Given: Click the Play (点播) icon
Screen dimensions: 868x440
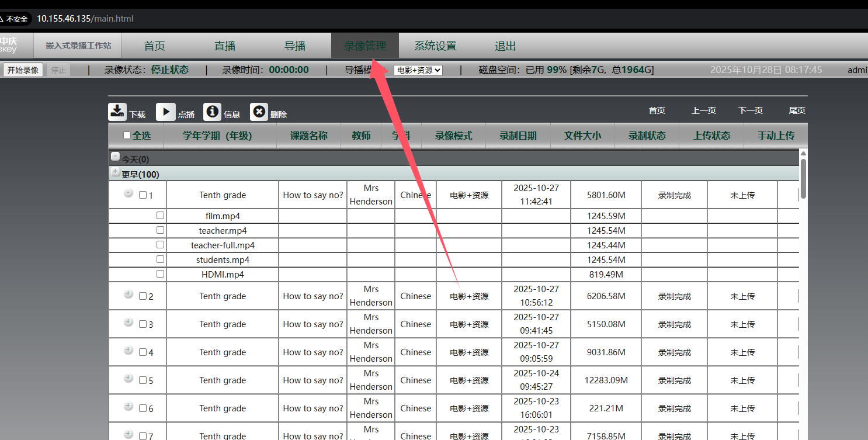Looking at the screenshot, I should point(165,112).
